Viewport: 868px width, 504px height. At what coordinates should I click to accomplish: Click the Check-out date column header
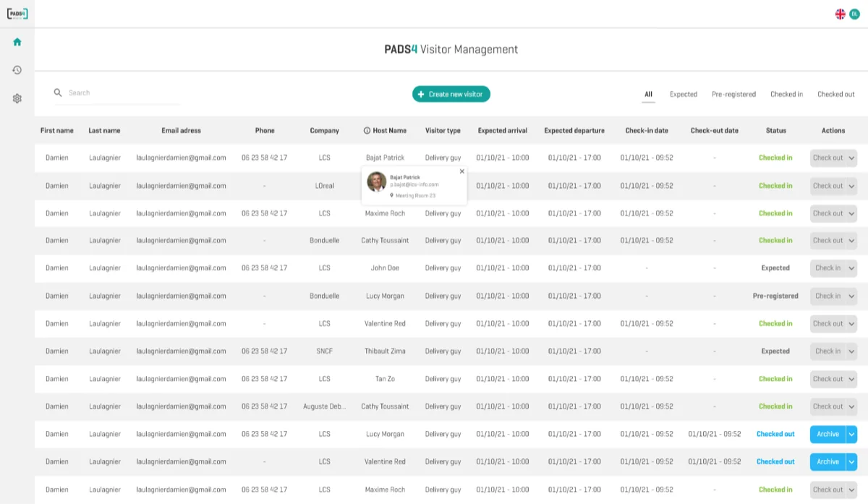point(715,131)
